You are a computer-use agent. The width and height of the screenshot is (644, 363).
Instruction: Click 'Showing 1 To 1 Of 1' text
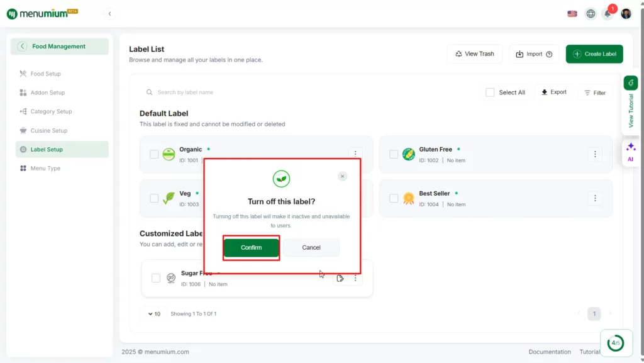(194, 314)
